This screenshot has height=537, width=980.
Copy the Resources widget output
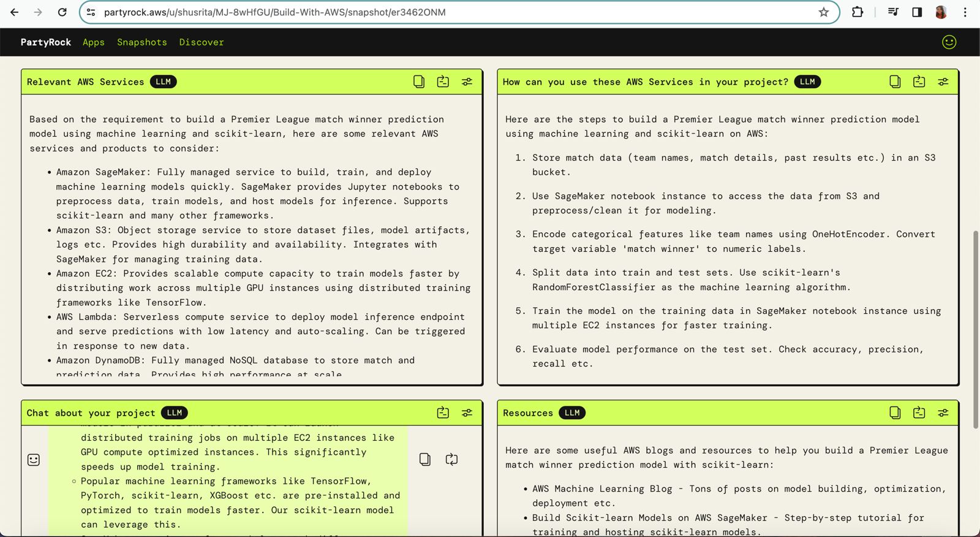pos(895,413)
